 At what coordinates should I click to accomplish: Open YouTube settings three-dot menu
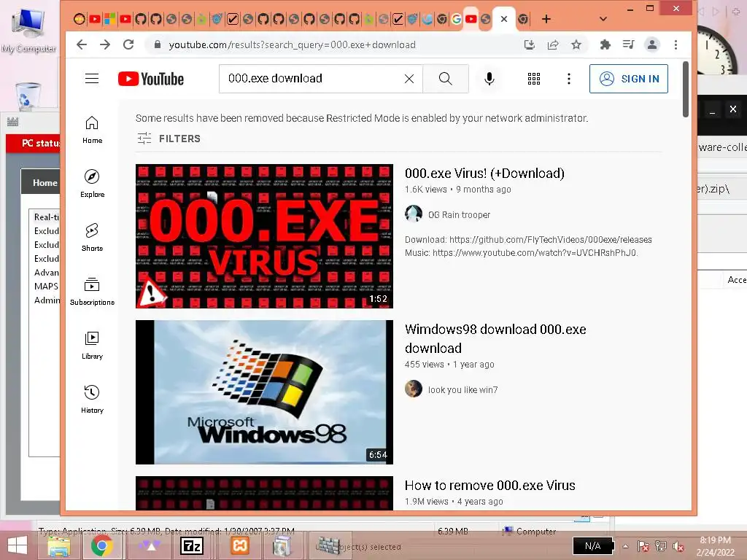tap(569, 79)
